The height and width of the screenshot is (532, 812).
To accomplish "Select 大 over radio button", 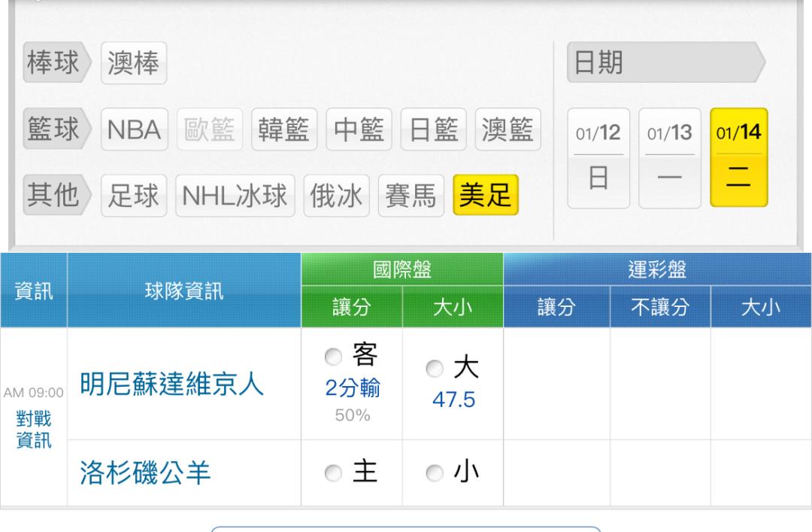I will [x=435, y=368].
